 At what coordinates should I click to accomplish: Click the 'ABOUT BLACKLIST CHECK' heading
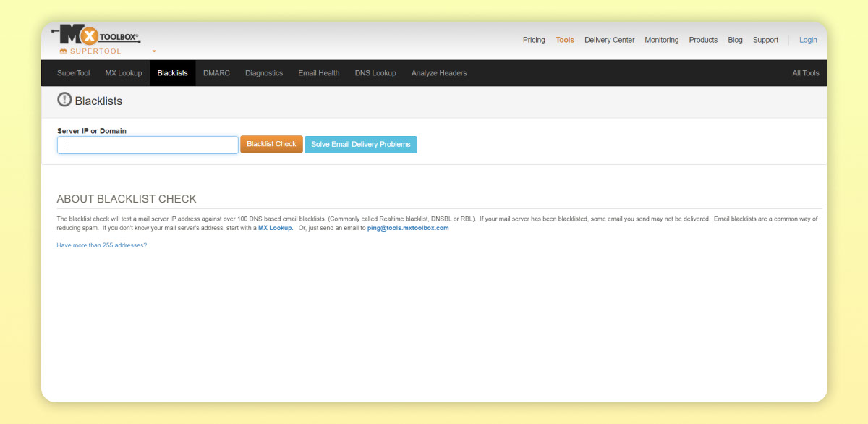127,199
